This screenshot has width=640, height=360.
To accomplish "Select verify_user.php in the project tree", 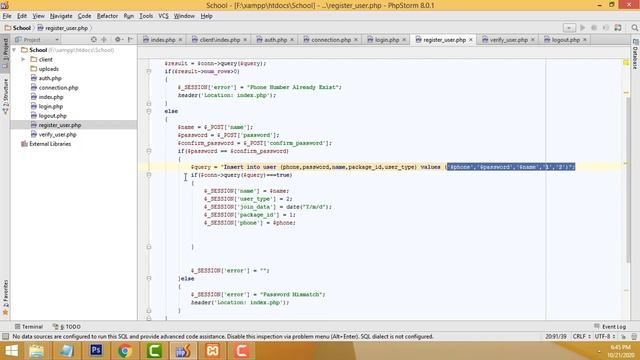I will click(57, 134).
